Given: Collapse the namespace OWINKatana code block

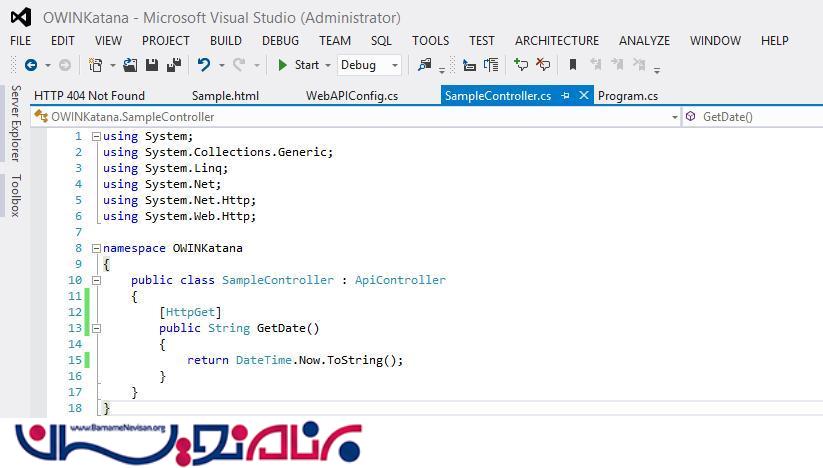Looking at the screenshot, I should [96, 248].
